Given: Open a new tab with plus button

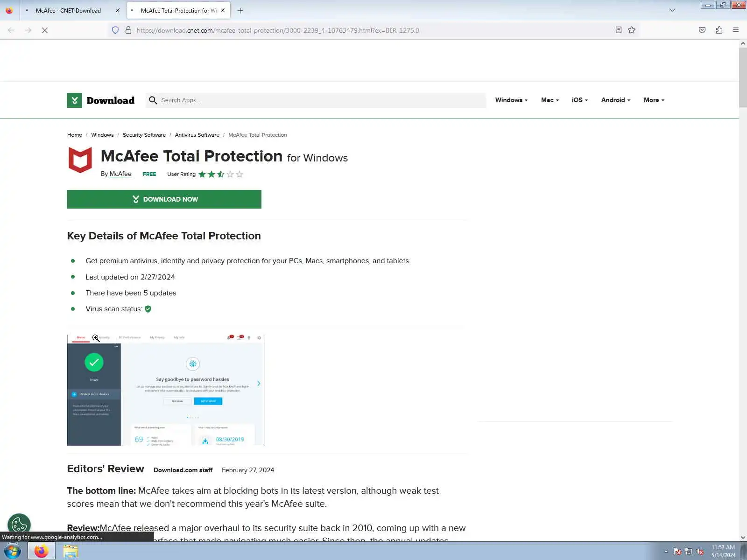Looking at the screenshot, I should coord(240,10).
